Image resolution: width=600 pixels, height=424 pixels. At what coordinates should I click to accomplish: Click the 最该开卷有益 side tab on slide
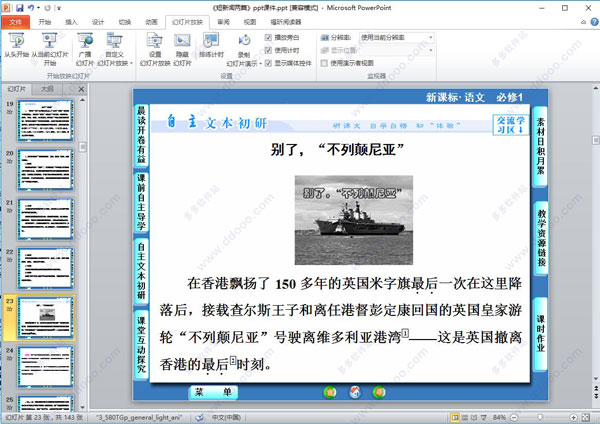pos(141,135)
